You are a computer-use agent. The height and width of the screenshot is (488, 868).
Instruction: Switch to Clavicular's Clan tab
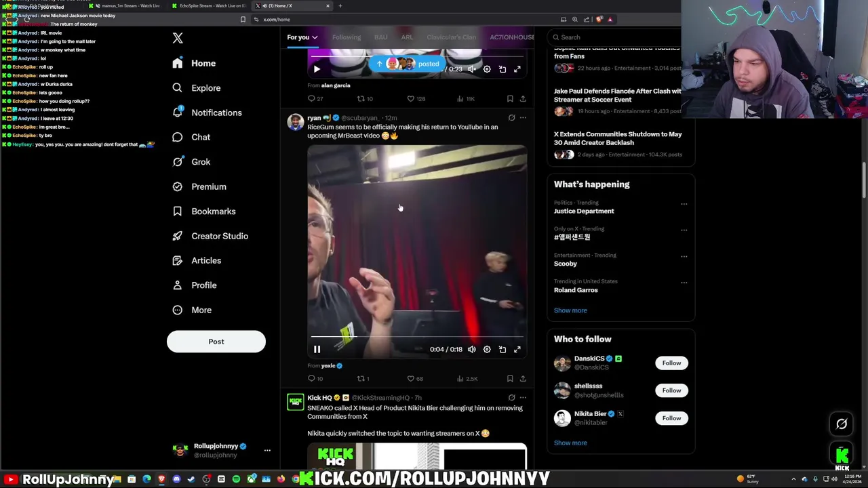click(x=451, y=37)
